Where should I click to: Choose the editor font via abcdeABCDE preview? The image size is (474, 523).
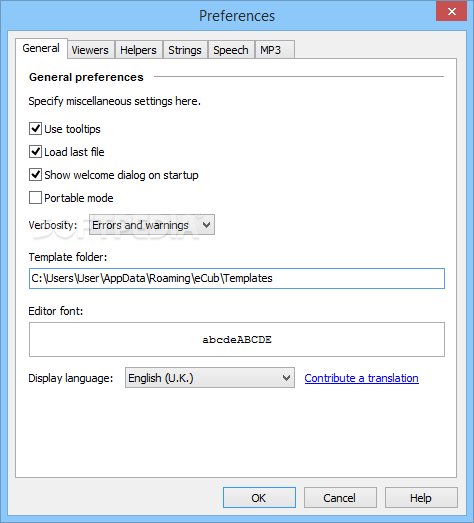click(x=237, y=340)
